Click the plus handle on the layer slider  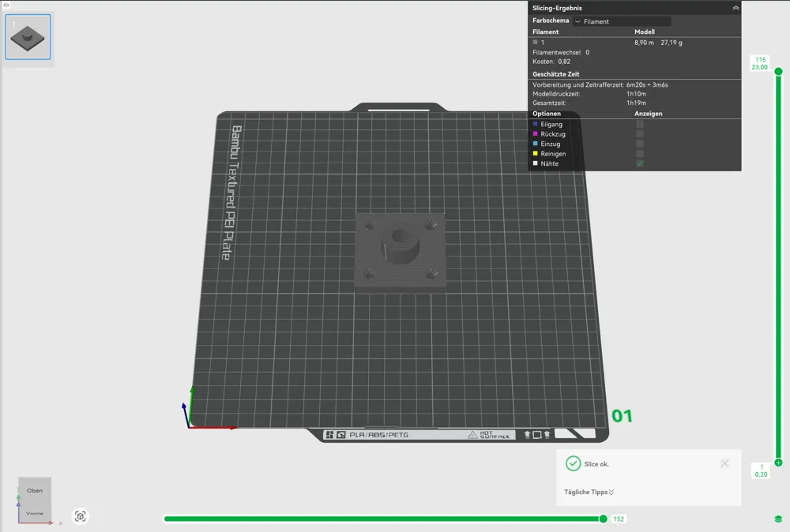[x=778, y=463]
